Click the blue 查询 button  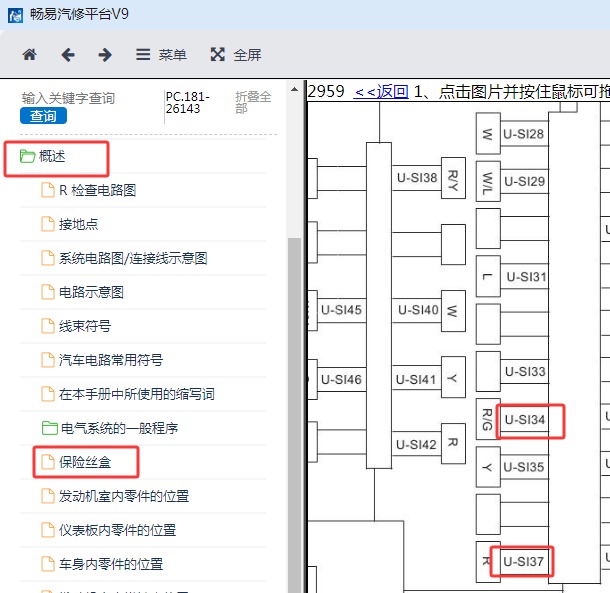tap(43, 116)
